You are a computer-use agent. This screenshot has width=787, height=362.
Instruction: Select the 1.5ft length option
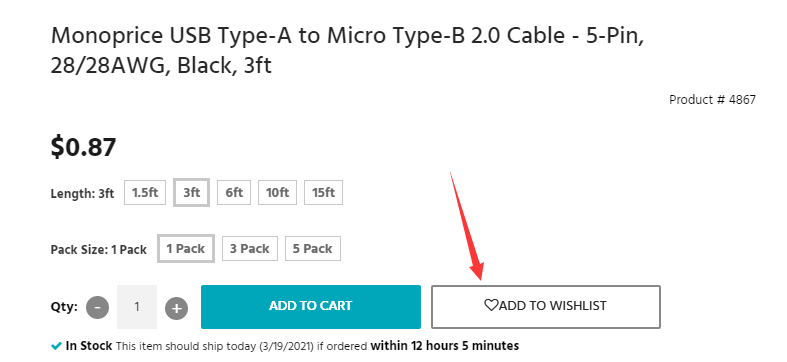(x=145, y=192)
